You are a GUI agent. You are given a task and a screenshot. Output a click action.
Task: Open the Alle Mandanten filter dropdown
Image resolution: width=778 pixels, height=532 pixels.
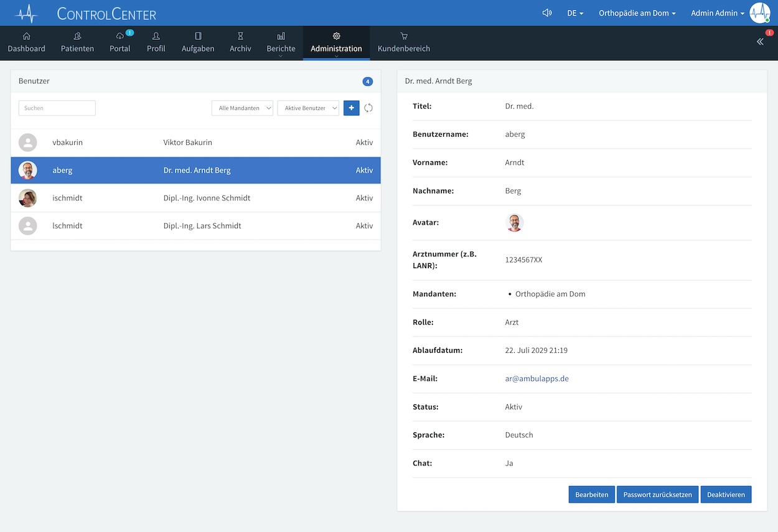click(x=242, y=108)
